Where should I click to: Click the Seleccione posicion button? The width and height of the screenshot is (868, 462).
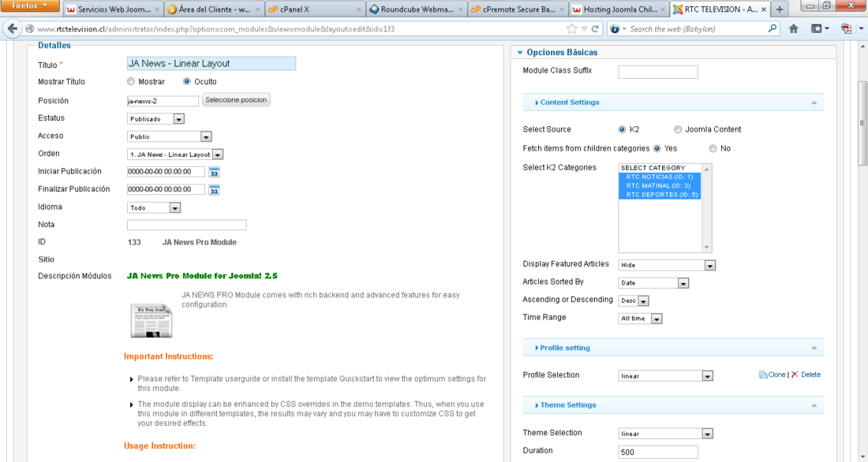point(236,100)
